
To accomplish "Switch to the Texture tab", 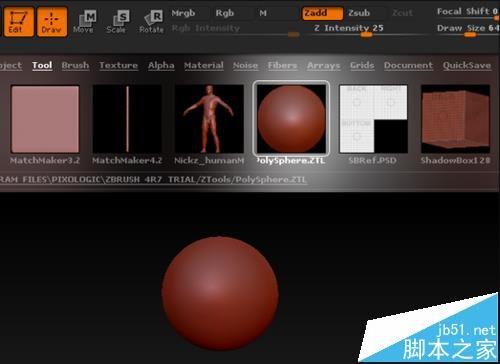I will 119,65.
